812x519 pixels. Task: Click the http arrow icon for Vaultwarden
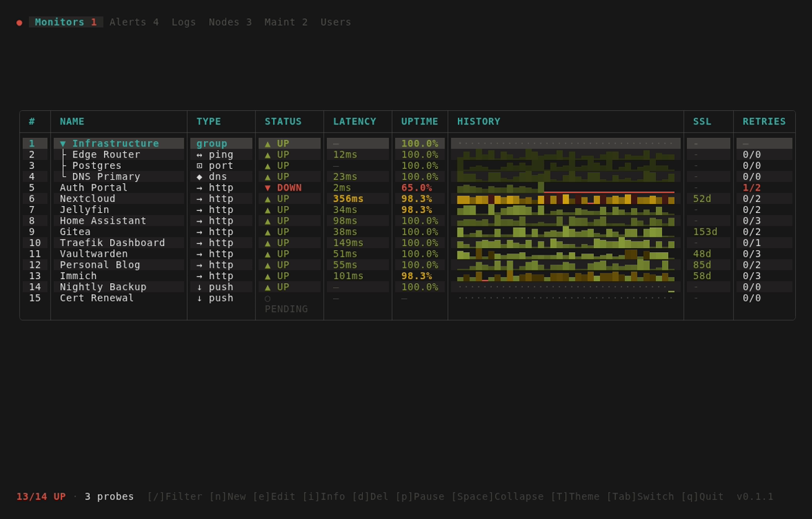pyautogui.click(x=200, y=254)
